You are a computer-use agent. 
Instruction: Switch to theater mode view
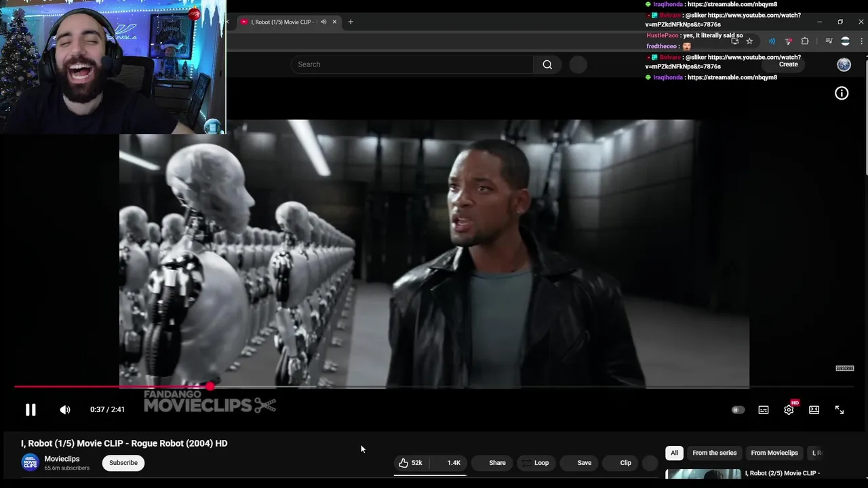[x=814, y=409]
